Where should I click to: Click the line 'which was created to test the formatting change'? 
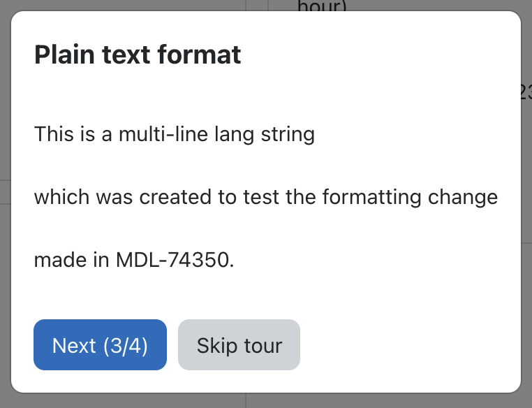click(x=266, y=197)
